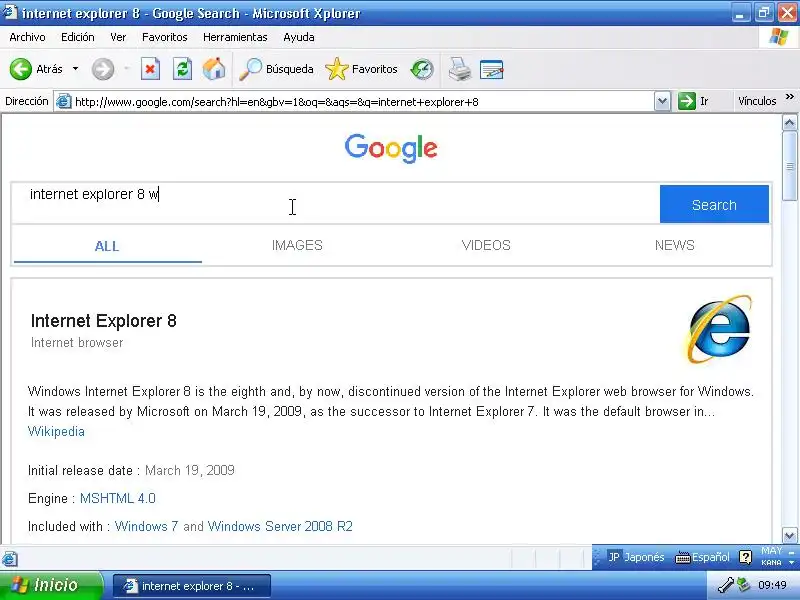Image resolution: width=800 pixels, height=600 pixels.
Task: Open the Windows Server 2008 R2 link
Action: pos(280,526)
